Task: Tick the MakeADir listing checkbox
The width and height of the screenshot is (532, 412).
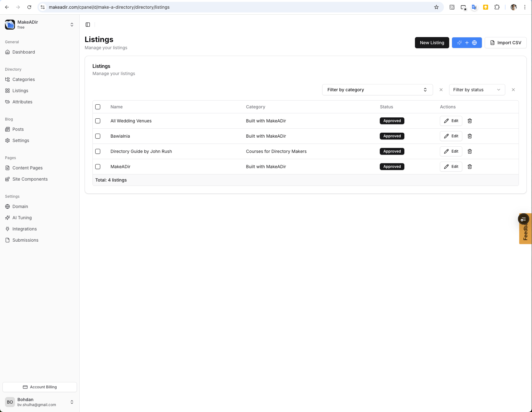Action: point(98,167)
